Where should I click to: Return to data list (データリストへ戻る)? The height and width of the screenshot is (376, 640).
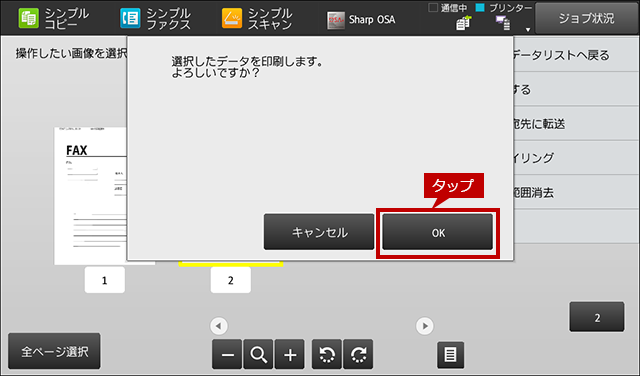click(576, 55)
